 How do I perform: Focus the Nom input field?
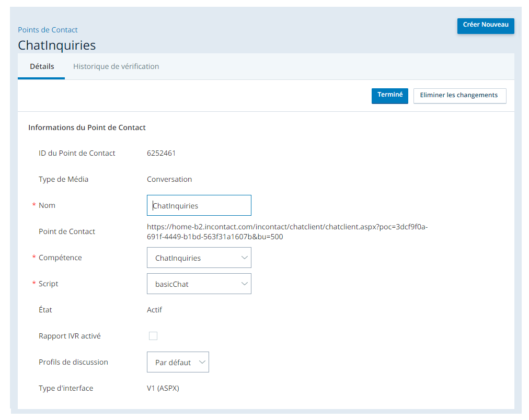pos(199,205)
